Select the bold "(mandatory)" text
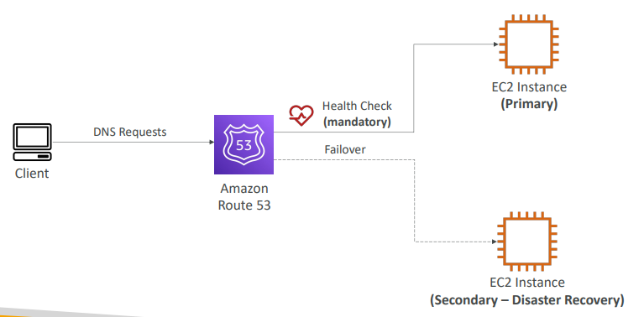Screen dimensions: 644x317 tap(357, 122)
